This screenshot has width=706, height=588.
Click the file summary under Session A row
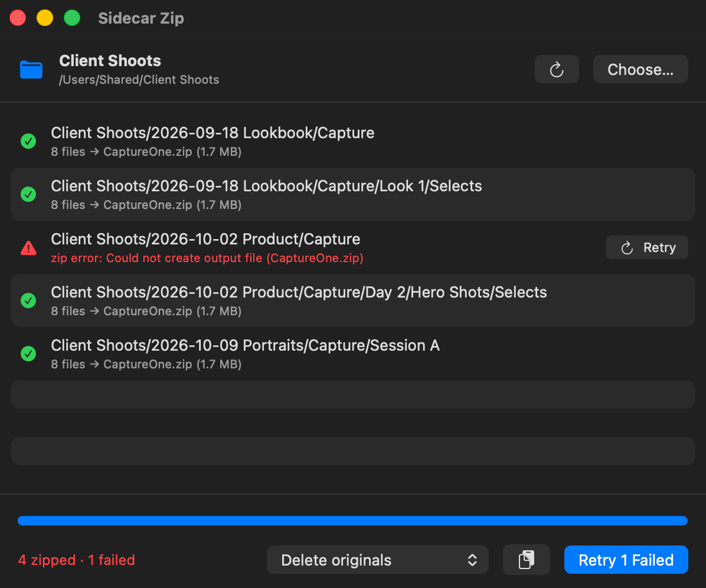point(146,364)
